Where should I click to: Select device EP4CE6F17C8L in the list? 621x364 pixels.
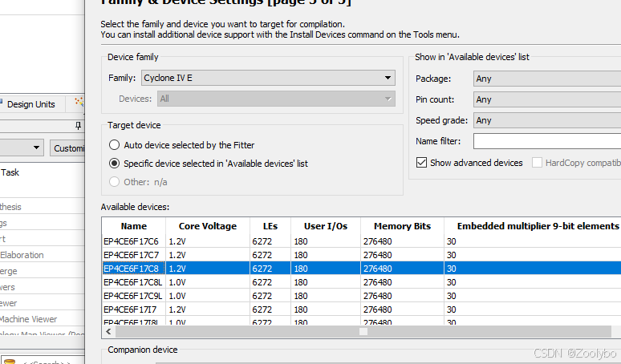[132, 282]
